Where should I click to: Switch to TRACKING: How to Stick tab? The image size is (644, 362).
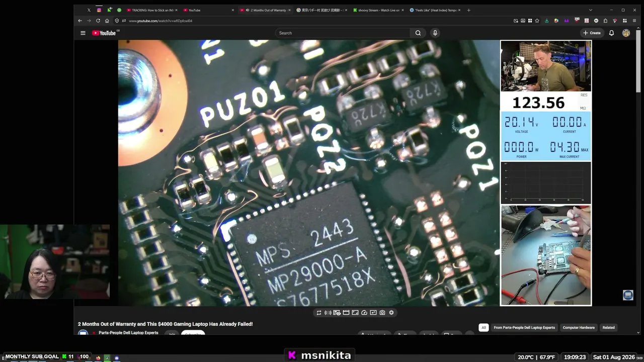[152, 10]
